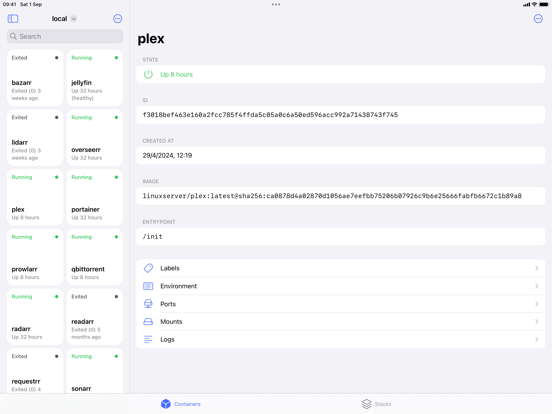Switch to the Containers tab
The width and height of the screenshot is (552, 414).
tap(181, 404)
